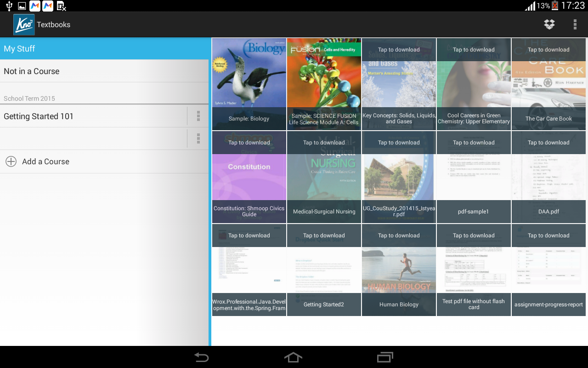Open the Human Biology book cover
Viewport: 588px width, 368px height.
[x=399, y=270]
